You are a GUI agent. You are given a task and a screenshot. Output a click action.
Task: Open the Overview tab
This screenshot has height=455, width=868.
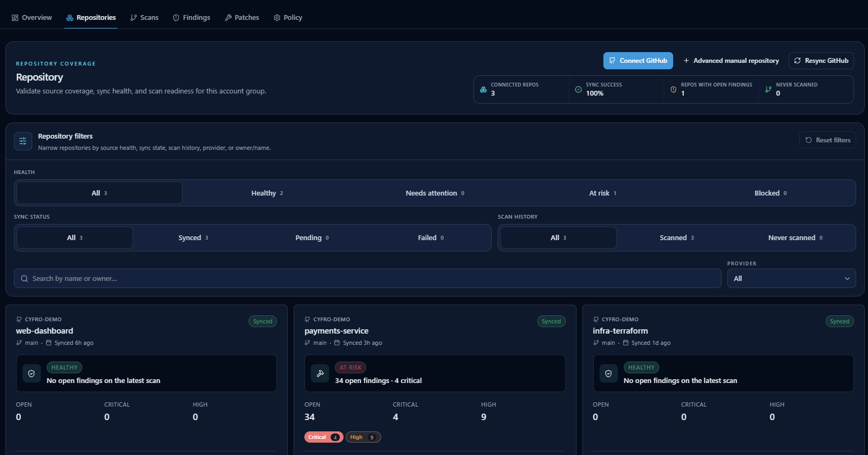coord(32,18)
